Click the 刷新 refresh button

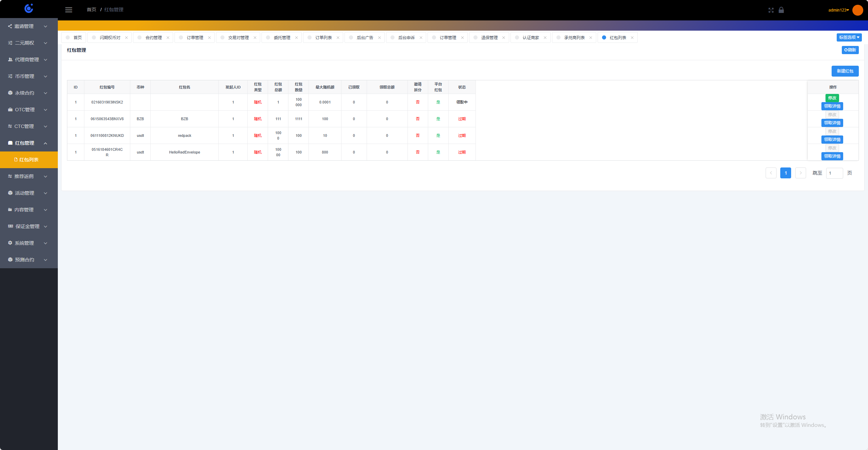coord(850,50)
